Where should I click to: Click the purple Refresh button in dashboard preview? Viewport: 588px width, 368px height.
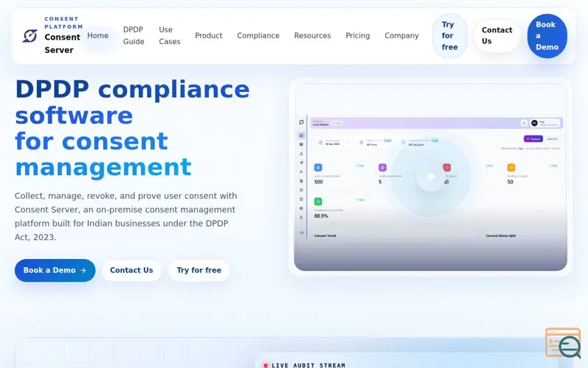(x=533, y=139)
